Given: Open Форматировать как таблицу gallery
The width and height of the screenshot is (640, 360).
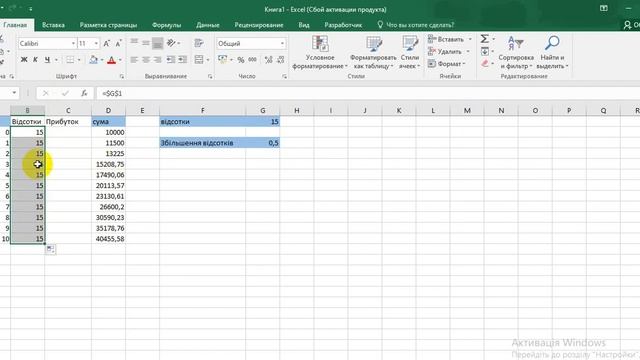Looking at the screenshot, I should coord(373,52).
